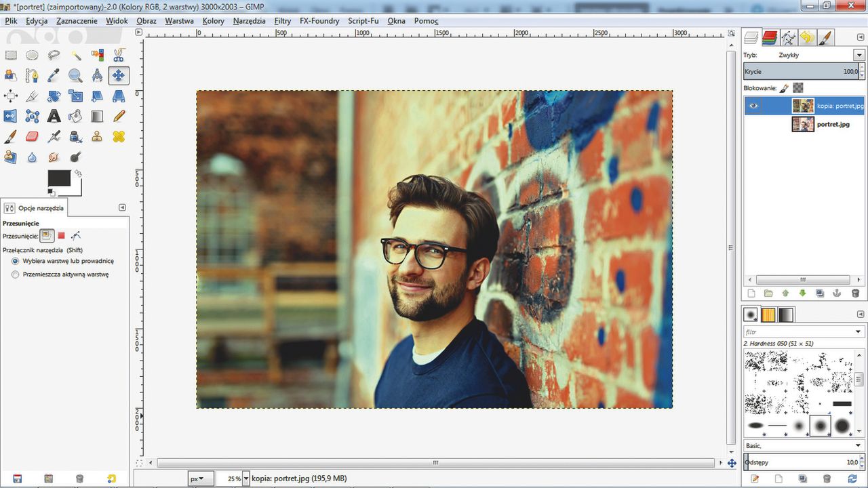Select the Fuzzy Select magic wand tool

75,56
